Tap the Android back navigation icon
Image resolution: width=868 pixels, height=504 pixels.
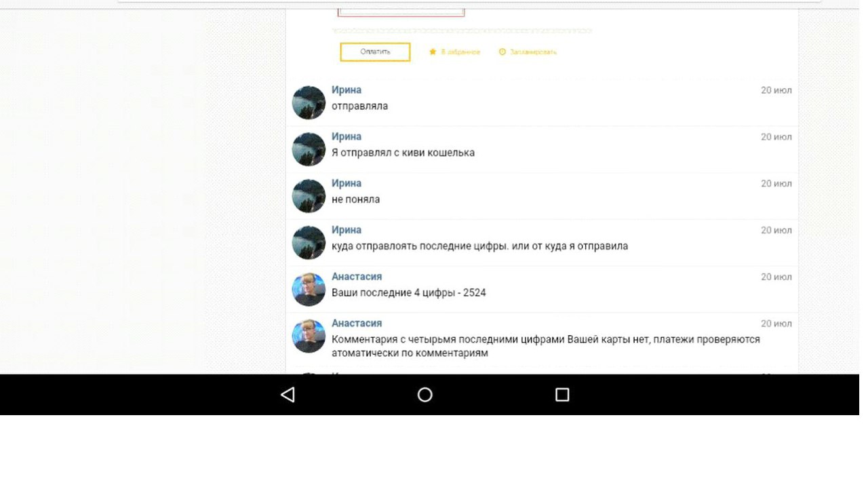pyautogui.click(x=288, y=395)
